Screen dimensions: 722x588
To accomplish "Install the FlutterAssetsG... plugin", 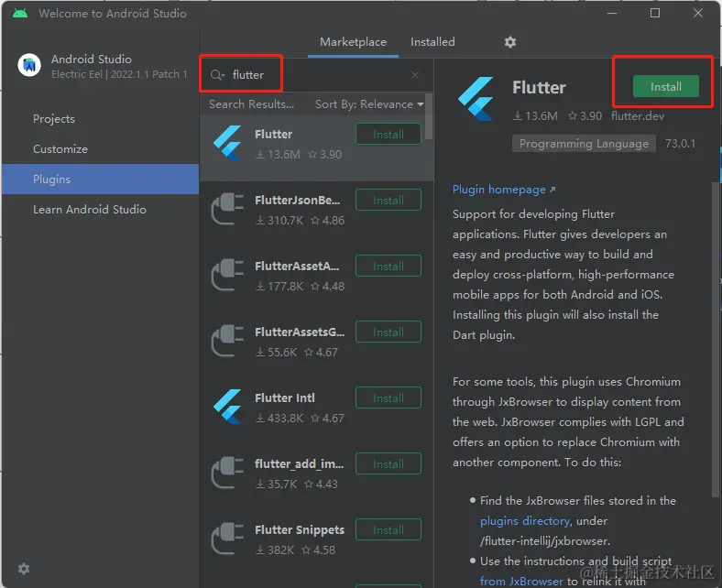I will (x=388, y=332).
